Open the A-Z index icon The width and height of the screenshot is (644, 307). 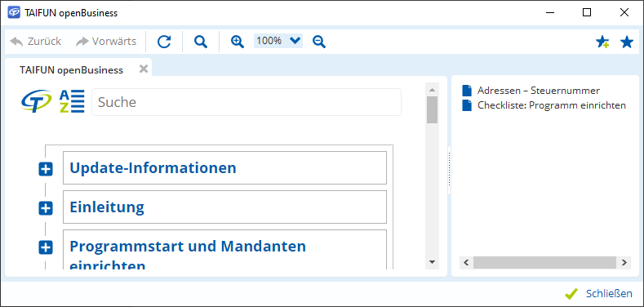coord(72,101)
